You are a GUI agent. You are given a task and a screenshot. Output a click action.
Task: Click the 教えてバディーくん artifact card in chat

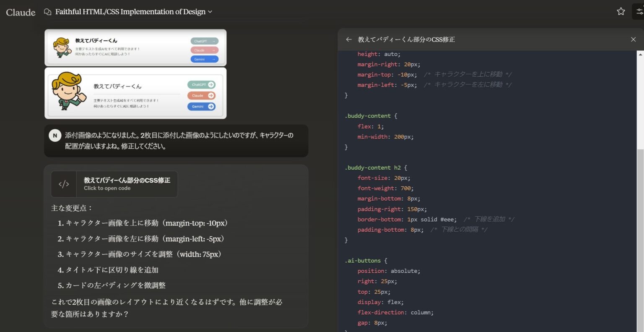pos(114,184)
